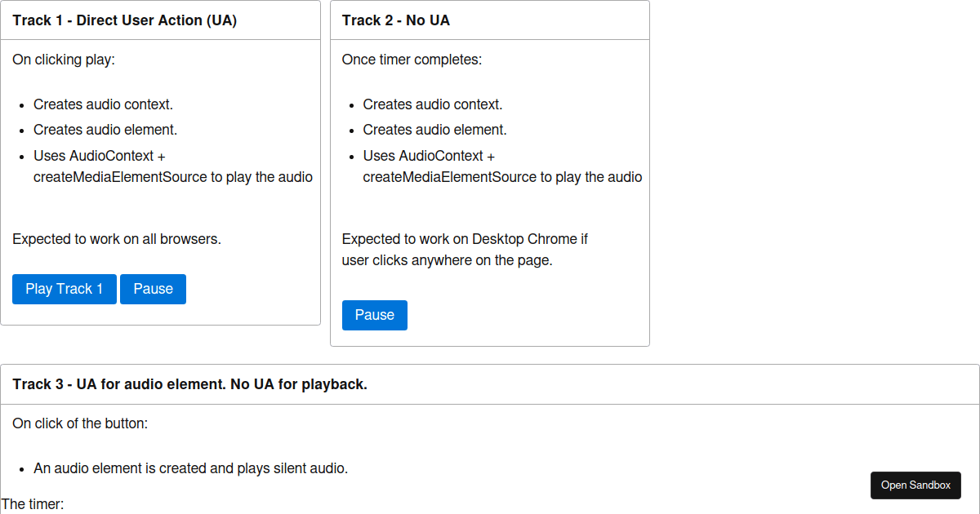Click the Track 1 Direct User Action heading

[124, 20]
